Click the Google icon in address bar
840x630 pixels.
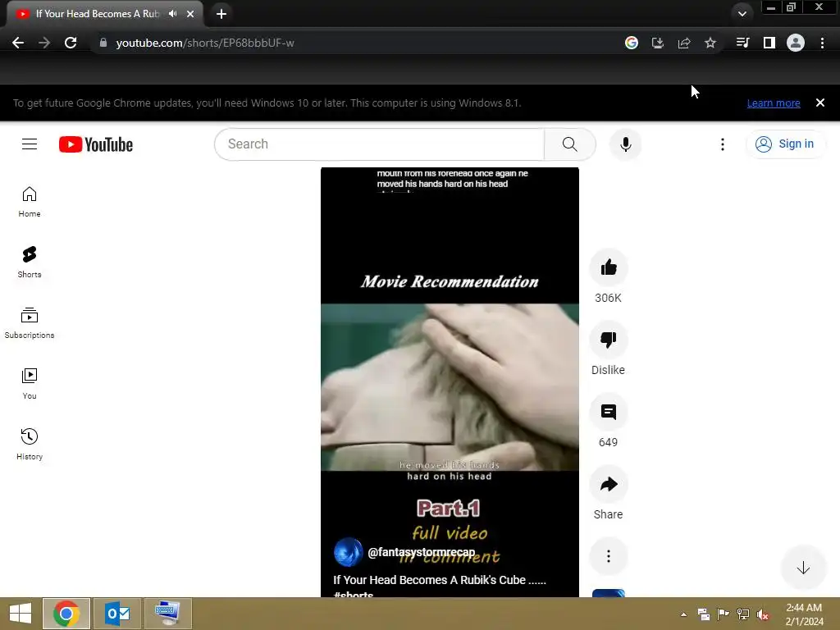(631, 43)
